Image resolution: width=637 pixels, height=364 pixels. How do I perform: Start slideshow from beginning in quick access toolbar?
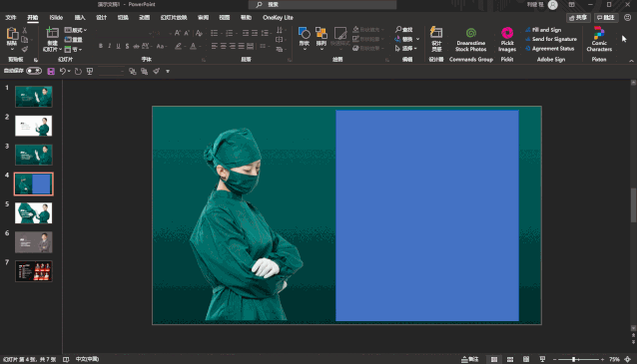coord(90,72)
